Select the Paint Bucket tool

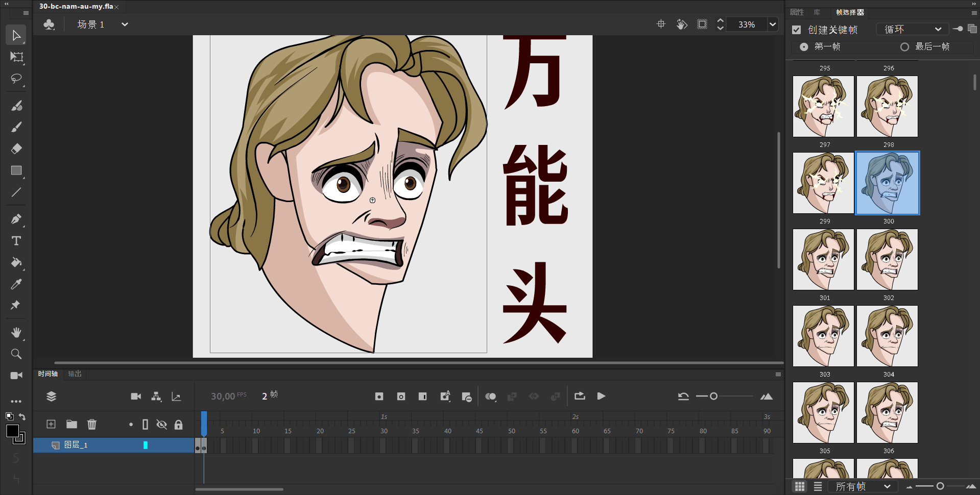pyautogui.click(x=16, y=262)
